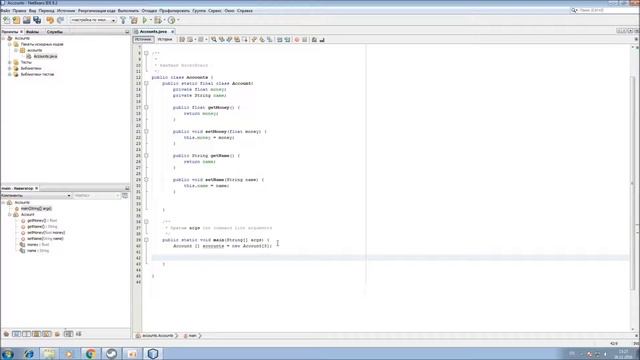The width and height of the screenshot is (640, 360).
Task: Click the История history view button
Action: coord(165,40)
